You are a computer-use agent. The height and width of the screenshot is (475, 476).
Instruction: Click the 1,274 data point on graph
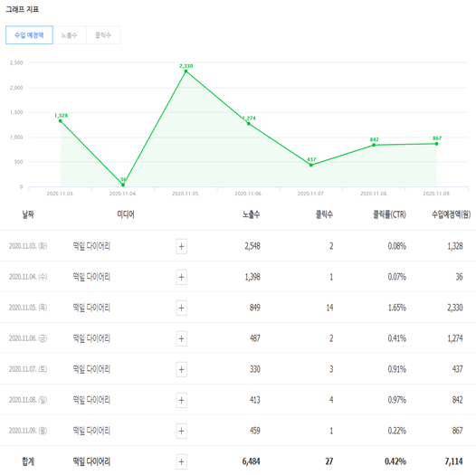pos(249,124)
